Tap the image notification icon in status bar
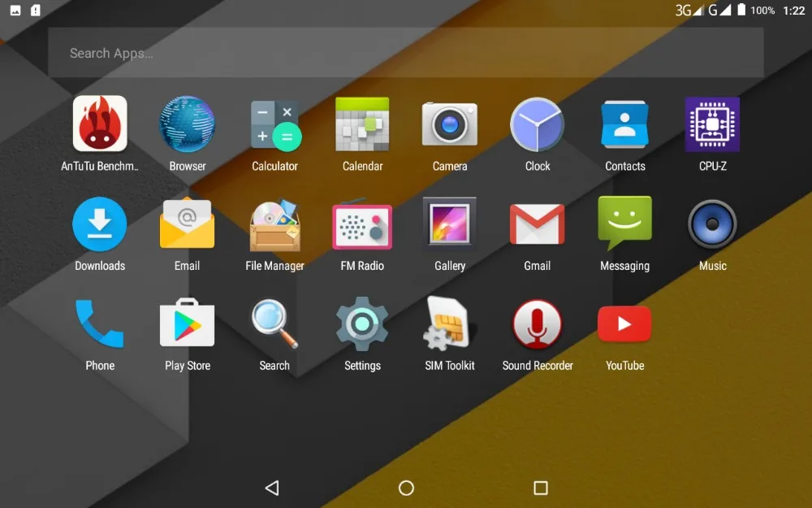Screen dimensions: 812x508 tap(15, 10)
